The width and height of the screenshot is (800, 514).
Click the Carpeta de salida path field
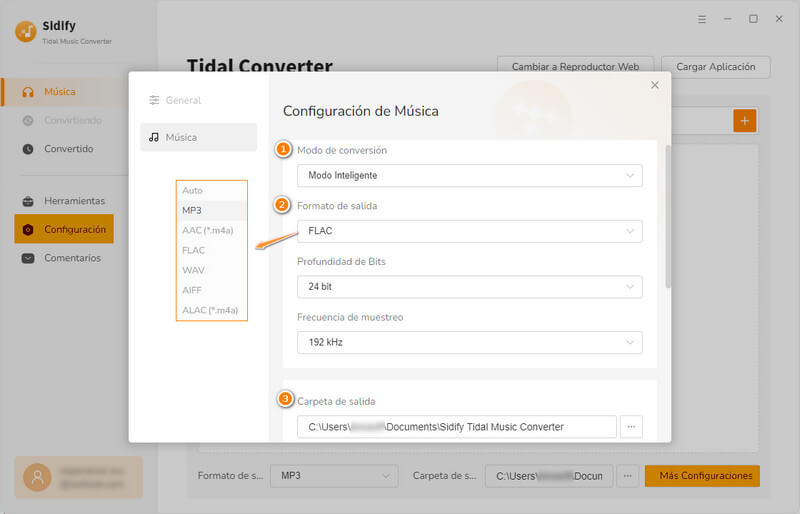[x=457, y=427]
